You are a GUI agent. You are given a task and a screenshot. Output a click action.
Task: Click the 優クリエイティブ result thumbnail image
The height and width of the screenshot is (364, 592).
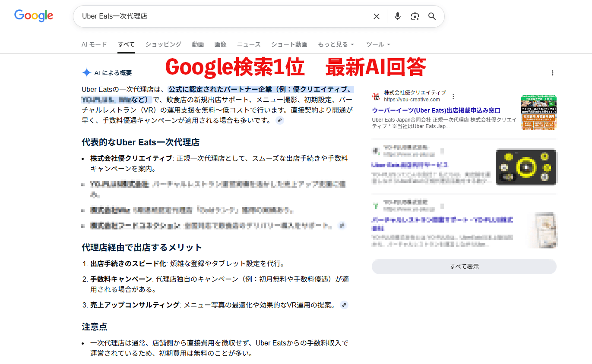[538, 112]
